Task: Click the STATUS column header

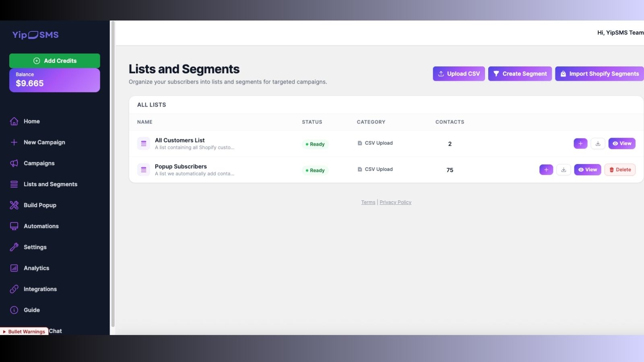Action: 312,122
